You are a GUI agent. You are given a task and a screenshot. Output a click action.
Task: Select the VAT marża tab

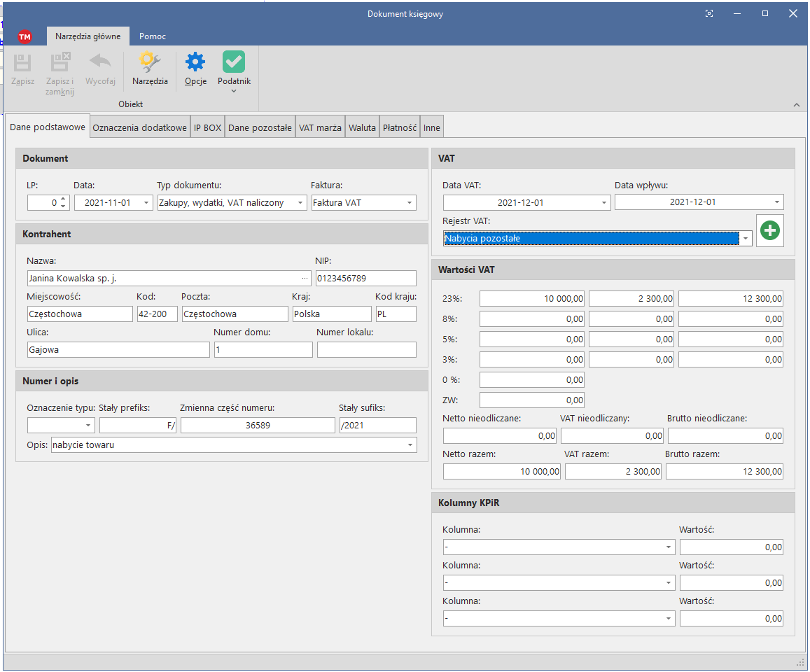point(320,128)
